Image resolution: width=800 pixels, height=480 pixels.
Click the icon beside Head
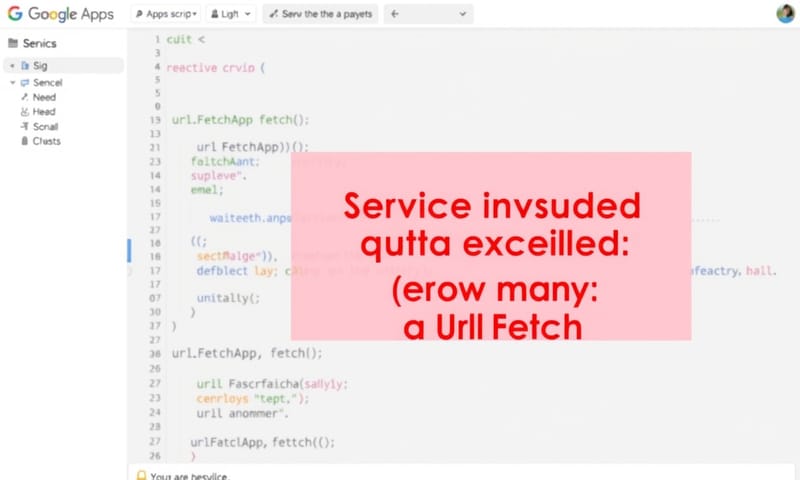click(x=24, y=112)
